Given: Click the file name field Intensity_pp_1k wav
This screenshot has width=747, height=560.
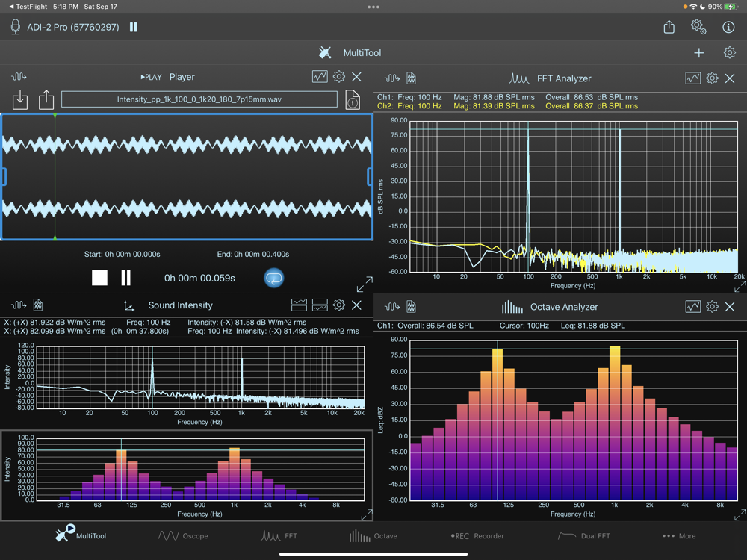Looking at the screenshot, I should click(199, 99).
